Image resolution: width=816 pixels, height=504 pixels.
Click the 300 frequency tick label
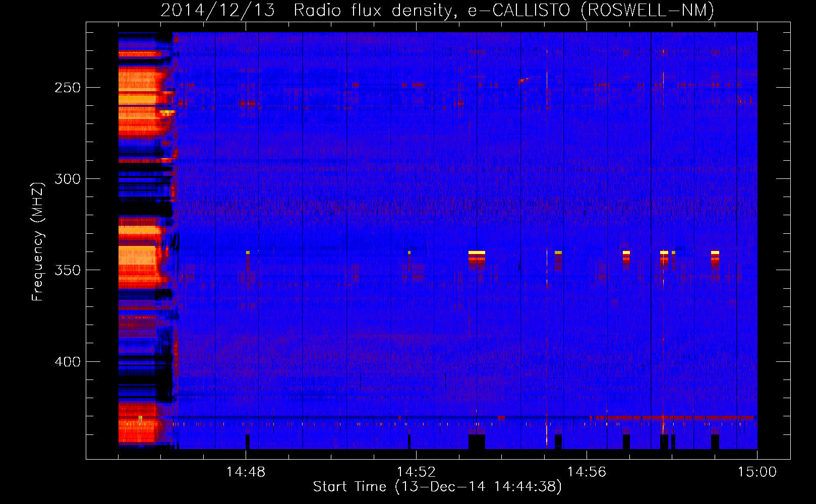pos(68,179)
